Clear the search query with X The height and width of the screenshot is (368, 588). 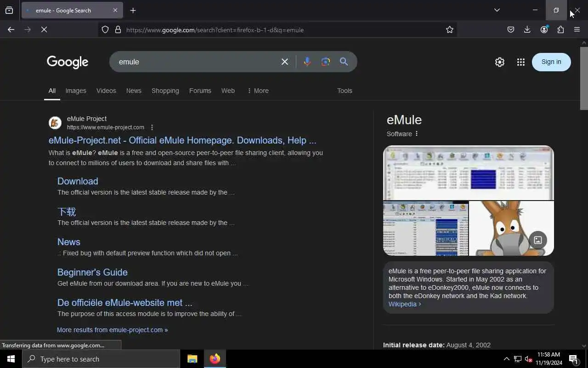click(285, 62)
